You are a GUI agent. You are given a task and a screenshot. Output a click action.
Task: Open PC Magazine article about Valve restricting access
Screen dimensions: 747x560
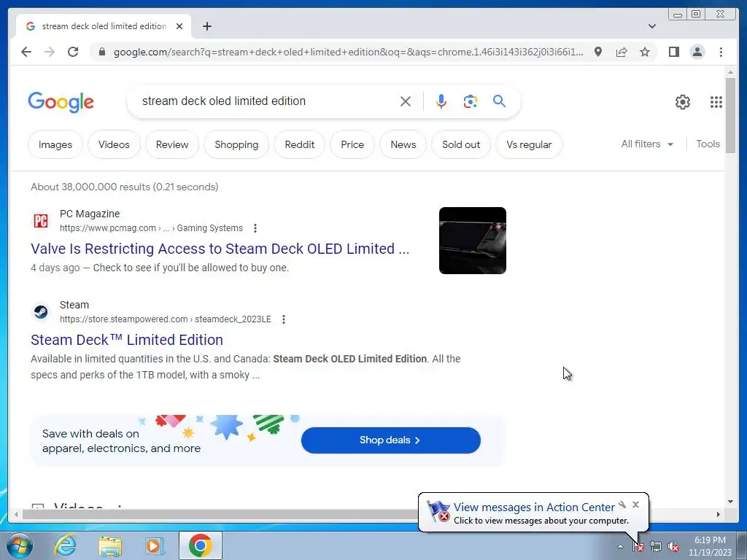click(220, 249)
